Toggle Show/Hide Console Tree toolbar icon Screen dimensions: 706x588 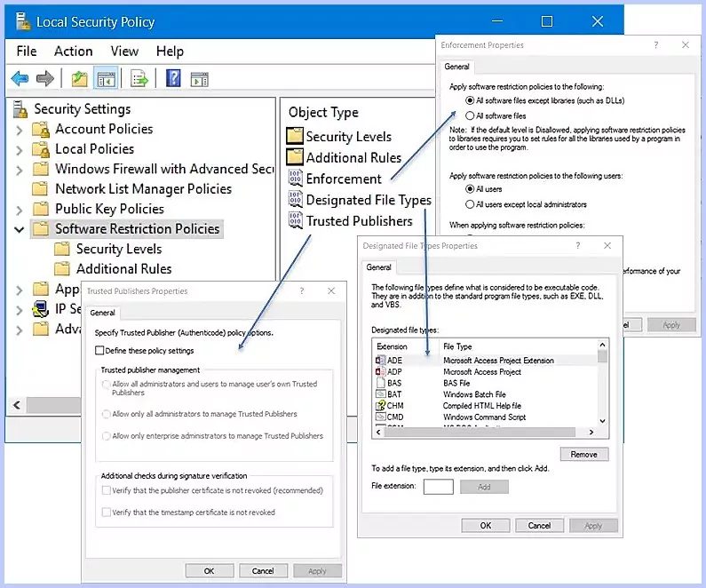click(107, 79)
